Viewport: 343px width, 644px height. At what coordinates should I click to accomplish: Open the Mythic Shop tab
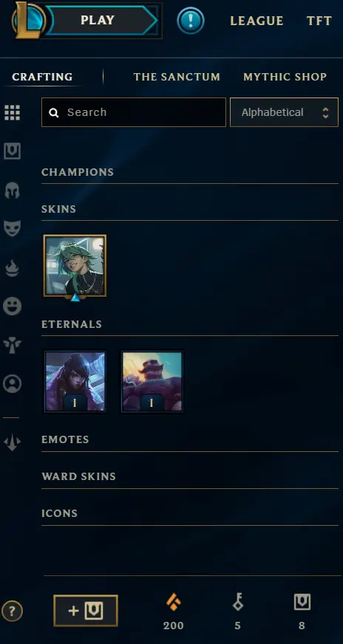[285, 77]
